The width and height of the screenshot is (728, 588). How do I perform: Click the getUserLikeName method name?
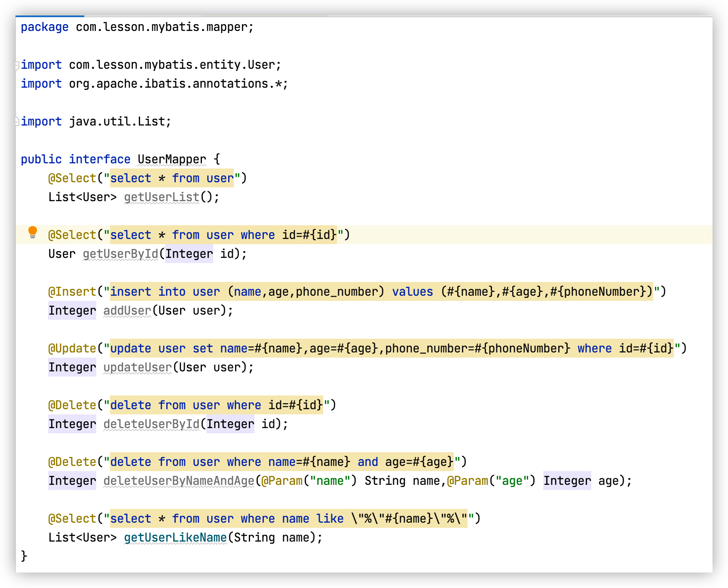[175, 538]
